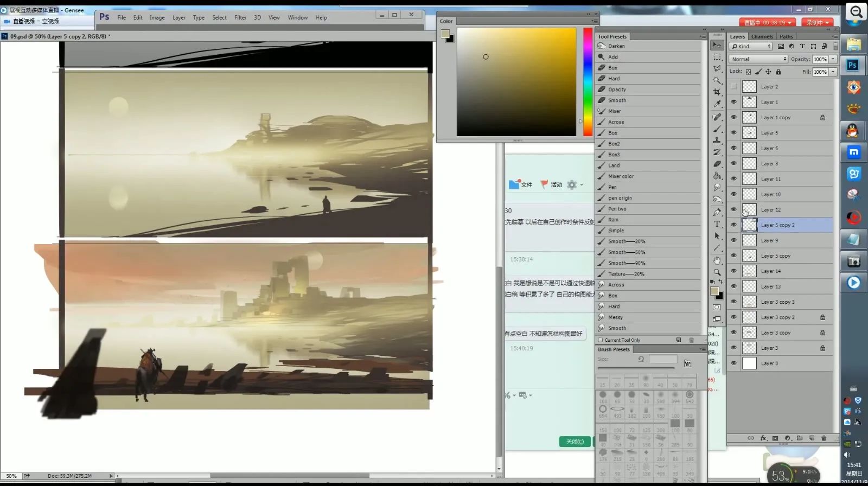Open the blend mode Normal dropdown
This screenshot has width=868, height=486.
(x=758, y=59)
